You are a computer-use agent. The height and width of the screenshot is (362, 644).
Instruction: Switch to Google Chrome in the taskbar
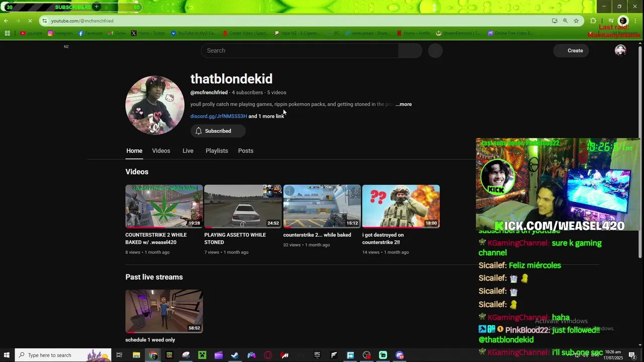[153, 355]
